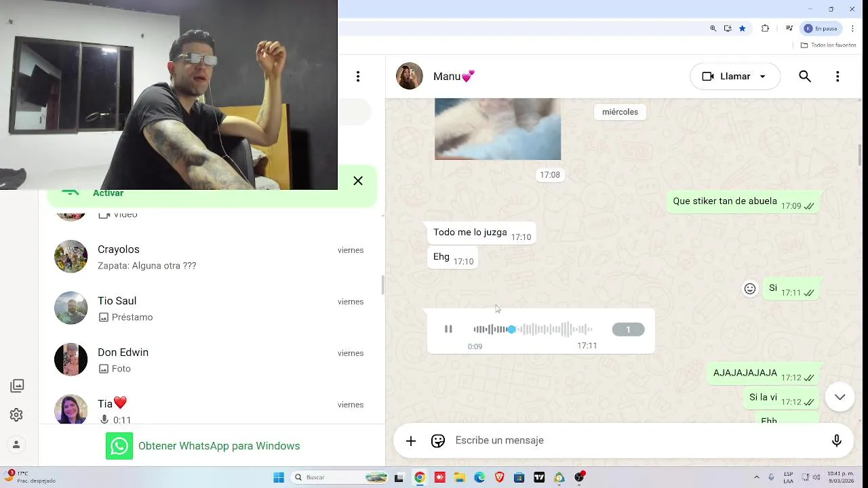Click Don Edwin avatar picture
The width and height of the screenshot is (868, 488).
(x=71, y=360)
